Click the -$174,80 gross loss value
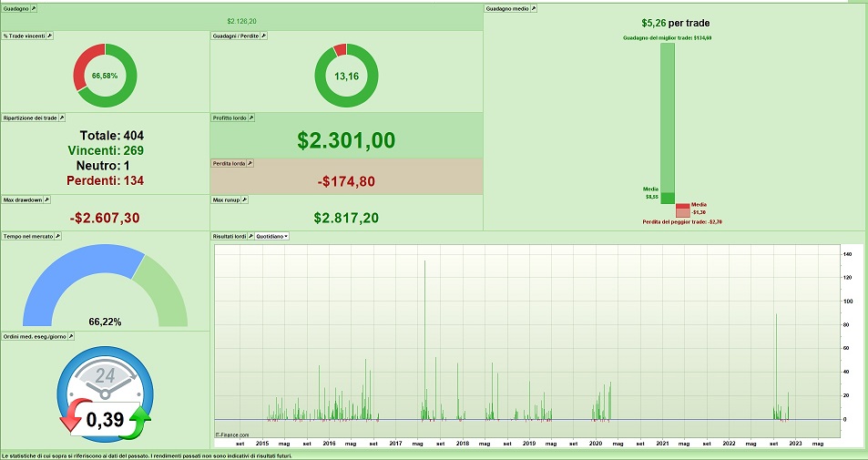The image size is (868, 460). (x=346, y=181)
